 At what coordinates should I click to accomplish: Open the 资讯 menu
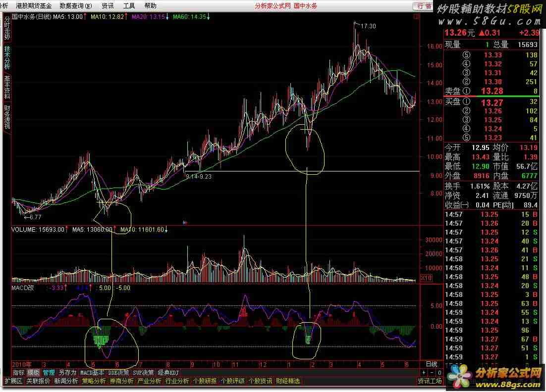point(108,5)
